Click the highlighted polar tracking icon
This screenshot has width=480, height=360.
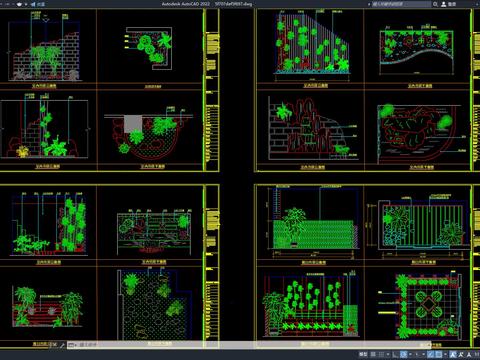pyautogui.click(x=403, y=354)
